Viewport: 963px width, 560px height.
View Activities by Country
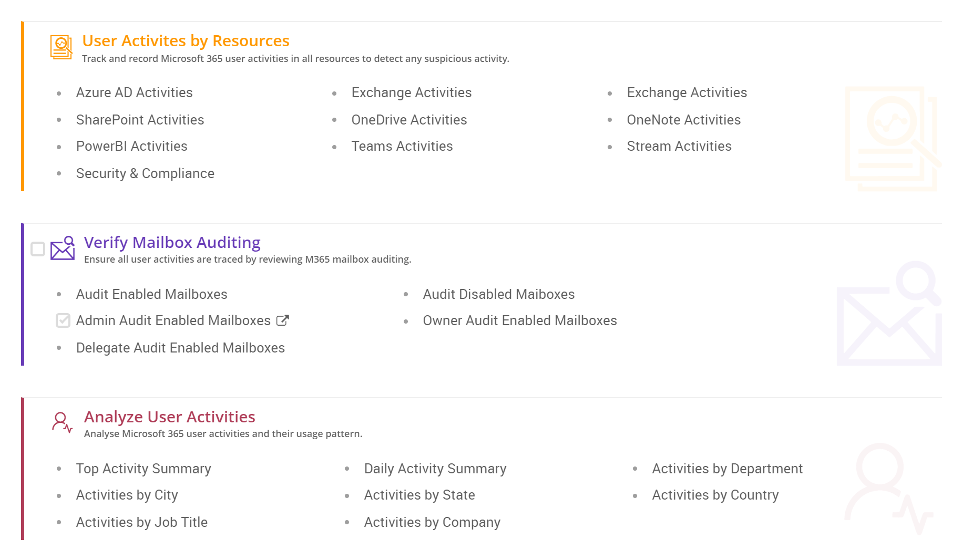[x=715, y=494]
